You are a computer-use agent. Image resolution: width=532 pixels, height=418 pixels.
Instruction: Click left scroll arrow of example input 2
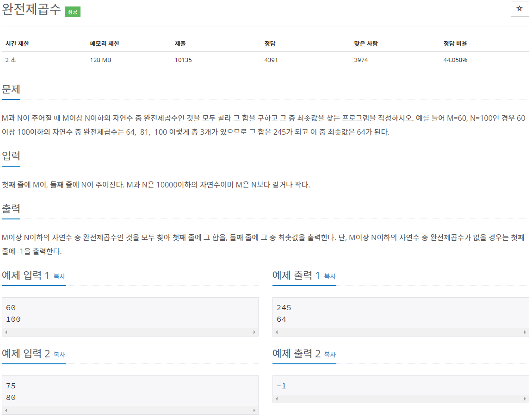(x=6, y=410)
